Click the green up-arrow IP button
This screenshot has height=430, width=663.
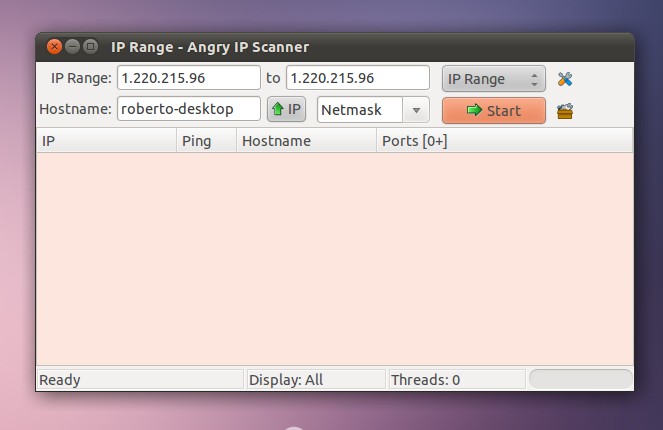[286, 109]
